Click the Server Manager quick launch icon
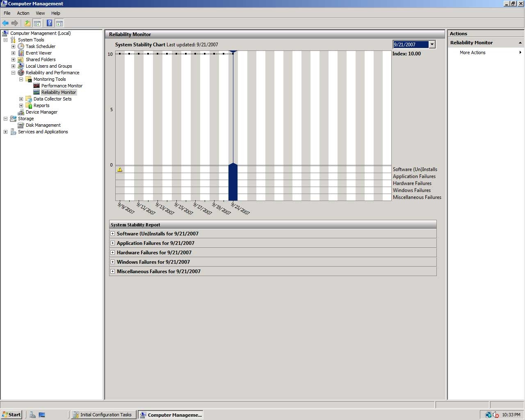The height and width of the screenshot is (420, 525). pyautogui.click(x=32, y=415)
